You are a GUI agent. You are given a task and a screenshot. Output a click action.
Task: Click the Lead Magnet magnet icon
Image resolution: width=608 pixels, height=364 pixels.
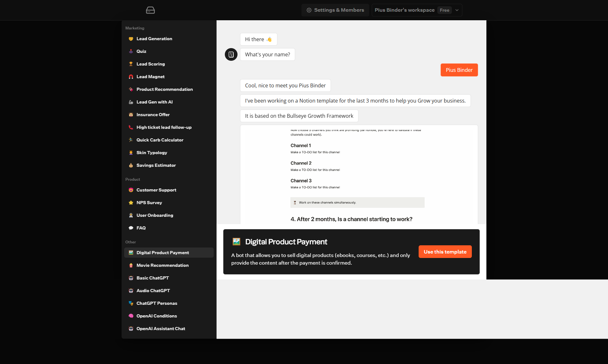pyautogui.click(x=131, y=77)
